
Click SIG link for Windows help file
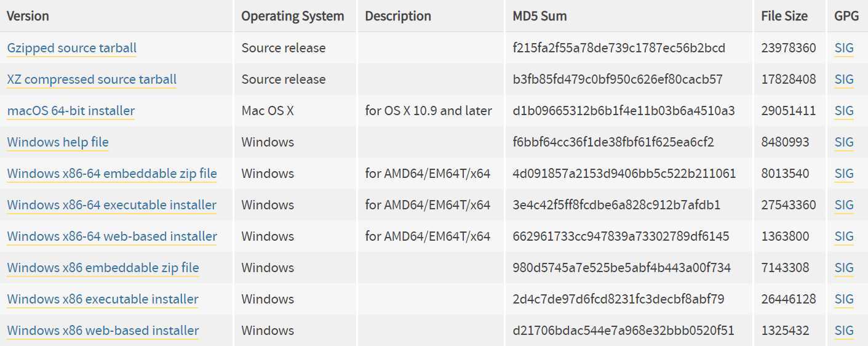coord(844,142)
